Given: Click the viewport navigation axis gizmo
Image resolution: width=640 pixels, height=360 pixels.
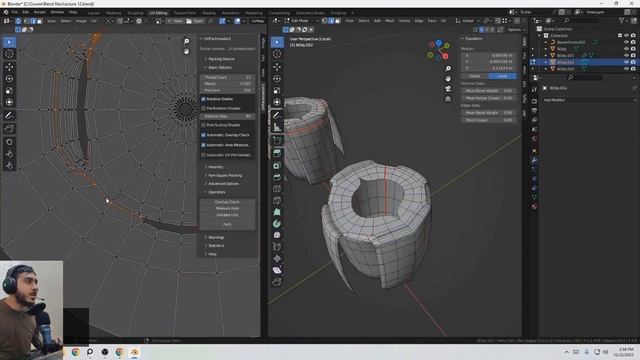Looking at the screenshot, I should click(438, 50).
